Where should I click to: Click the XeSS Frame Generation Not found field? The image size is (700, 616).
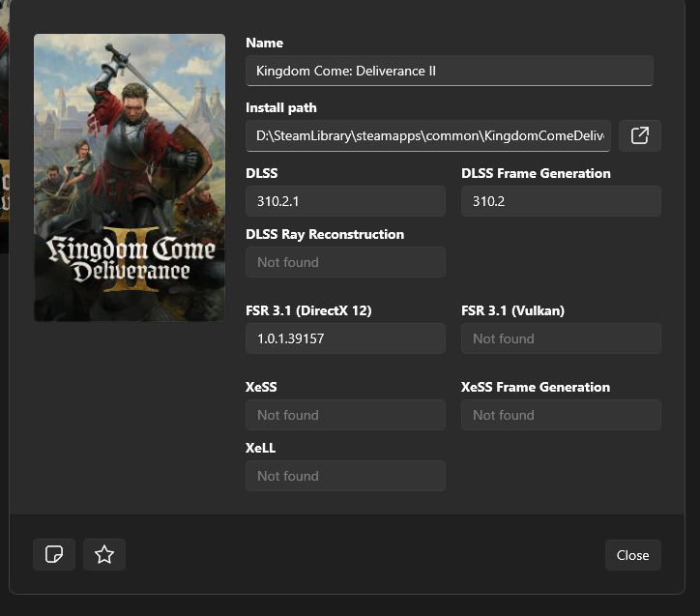point(561,415)
